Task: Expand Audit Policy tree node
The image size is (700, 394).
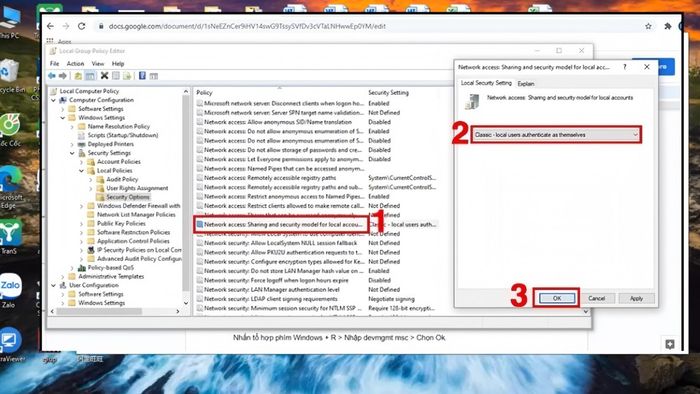Action: pyautogui.click(x=91, y=179)
